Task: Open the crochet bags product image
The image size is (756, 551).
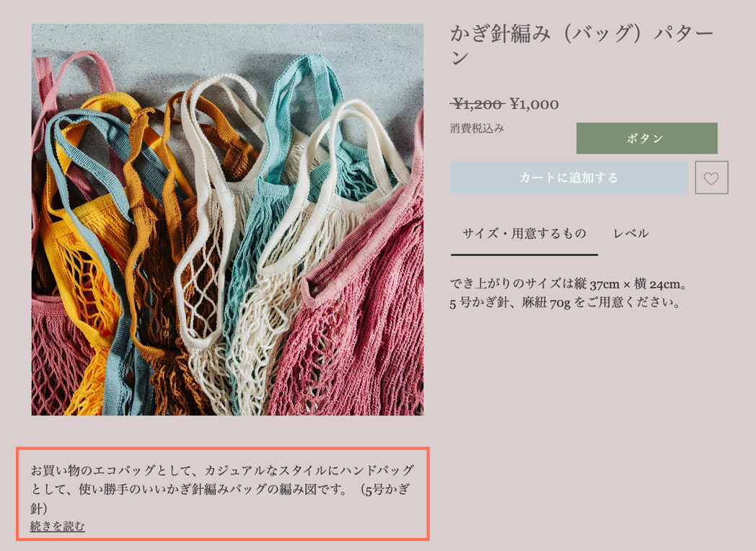Action: coord(227,219)
